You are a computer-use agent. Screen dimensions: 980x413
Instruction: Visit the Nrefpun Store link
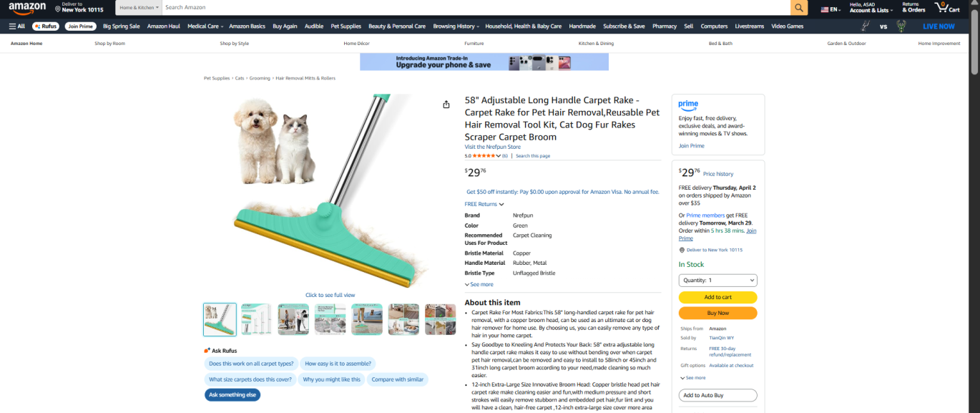pos(492,147)
